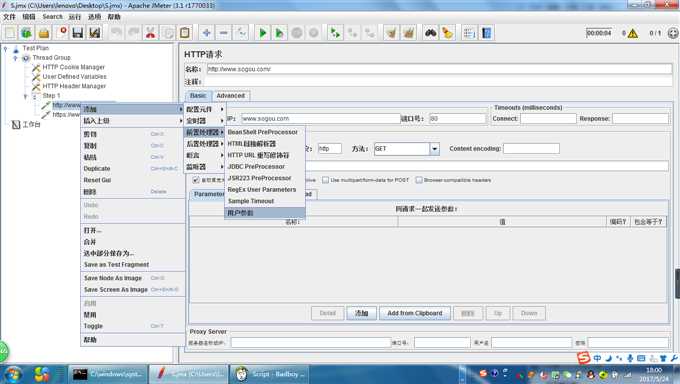680x384 pixels.
Task: Click the Down button
Action: click(529, 313)
